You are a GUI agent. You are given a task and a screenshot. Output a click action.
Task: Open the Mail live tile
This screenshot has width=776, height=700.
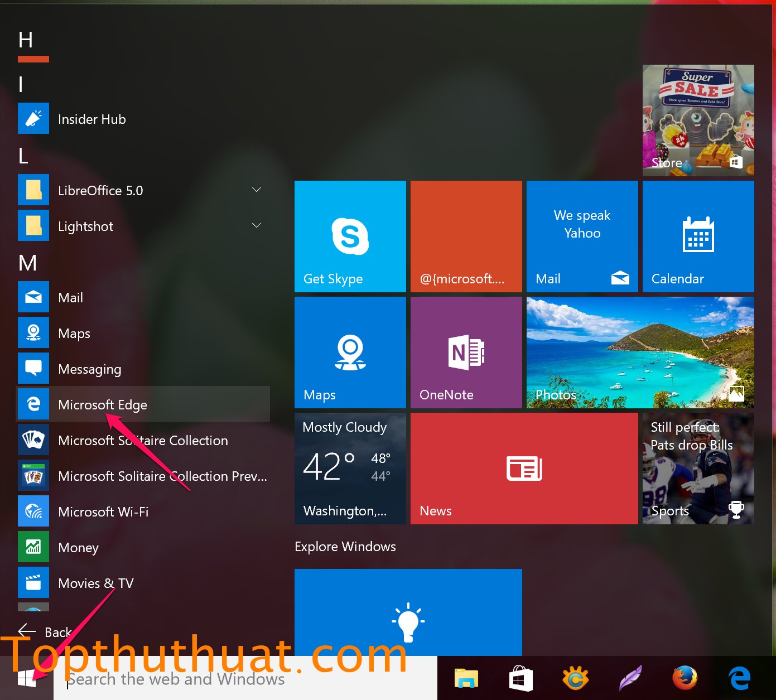click(x=582, y=236)
